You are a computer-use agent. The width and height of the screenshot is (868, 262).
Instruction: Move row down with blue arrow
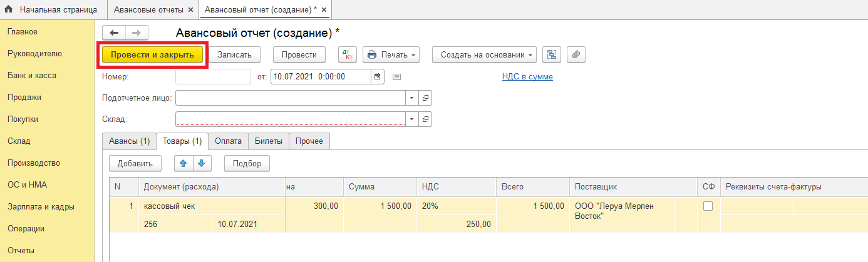click(201, 163)
